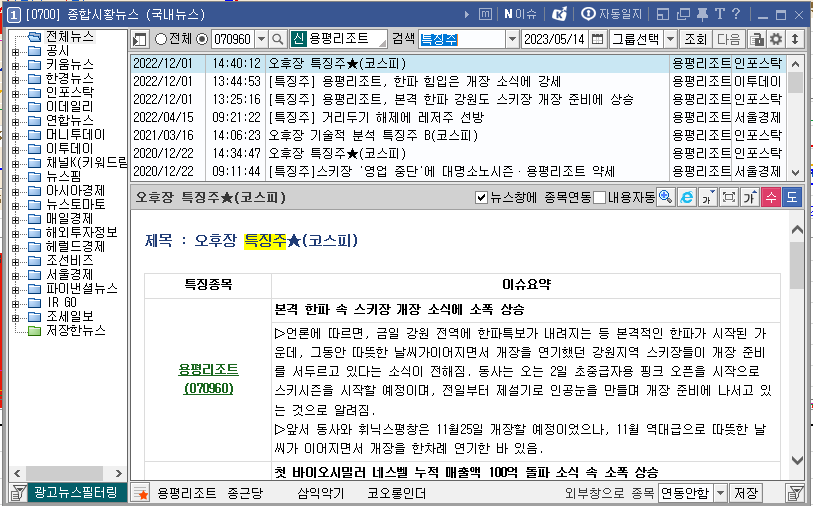Click the filter funnel icon at bottom left
Screen dimensions: 813x506
point(18,493)
